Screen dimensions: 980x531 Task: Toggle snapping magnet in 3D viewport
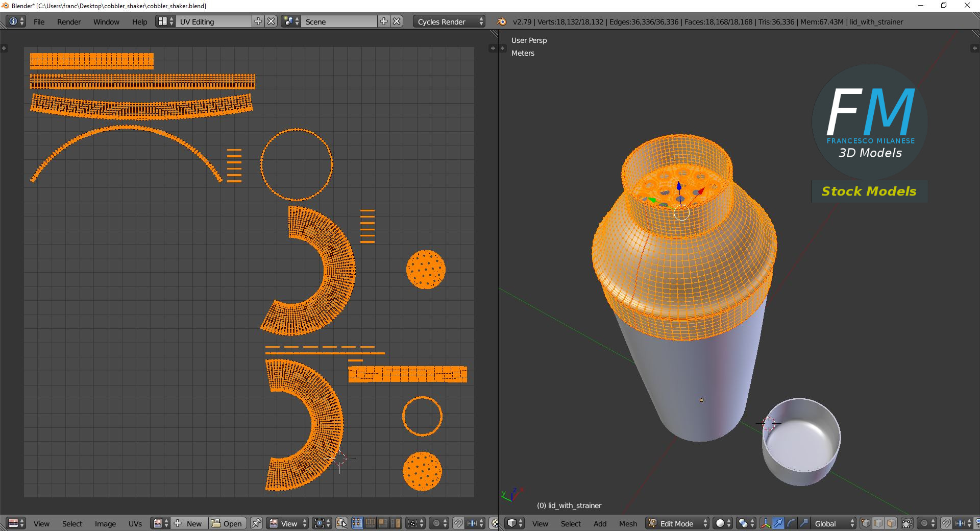point(946,523)
